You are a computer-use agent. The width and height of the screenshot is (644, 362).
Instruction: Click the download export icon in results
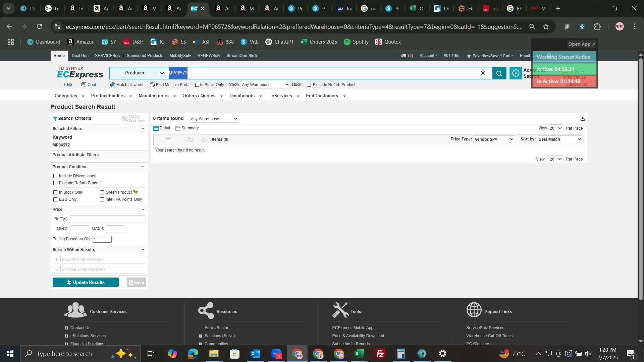(x=583, y=119)
